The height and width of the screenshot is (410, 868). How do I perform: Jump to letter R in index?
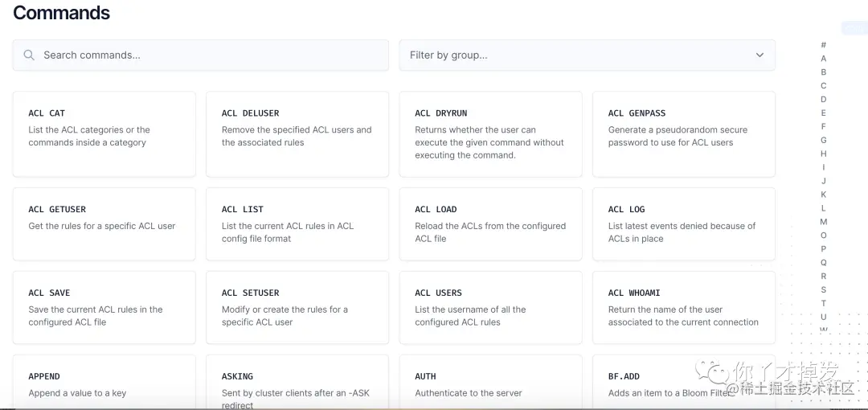click(824, 276)
